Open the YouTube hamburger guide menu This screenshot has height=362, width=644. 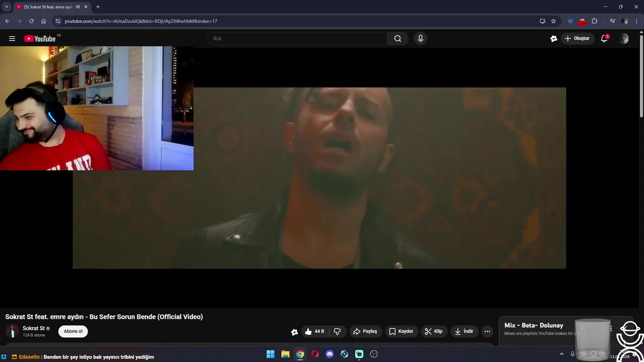(12, 39)
